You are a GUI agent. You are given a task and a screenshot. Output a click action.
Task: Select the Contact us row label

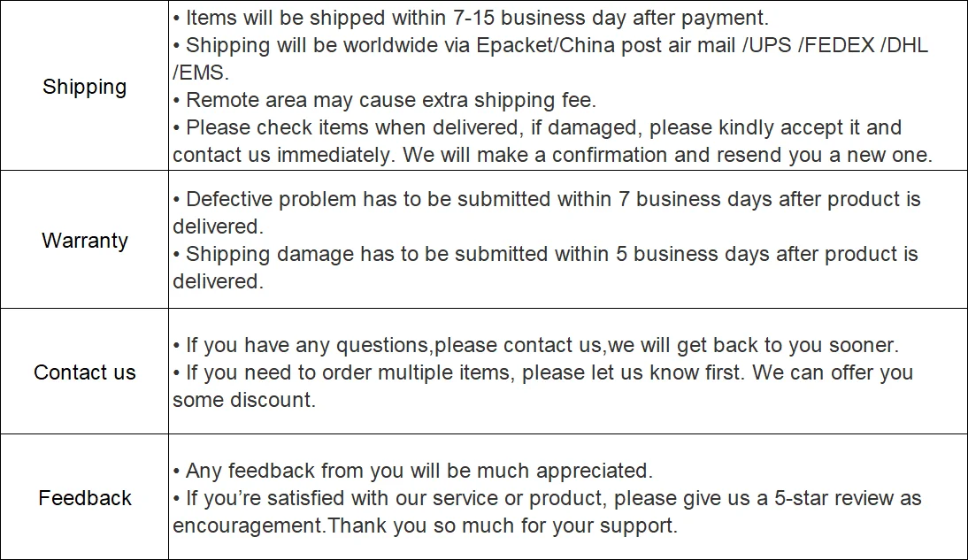(x=85, y=372)
